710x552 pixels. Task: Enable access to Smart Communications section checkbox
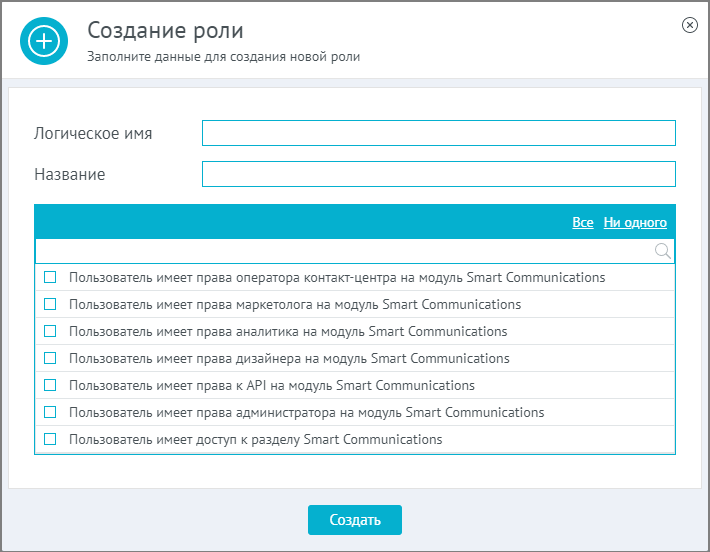[50, 439]
